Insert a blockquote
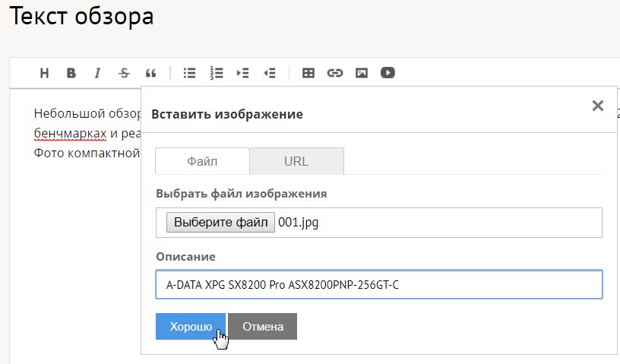 tap(150, 73)
